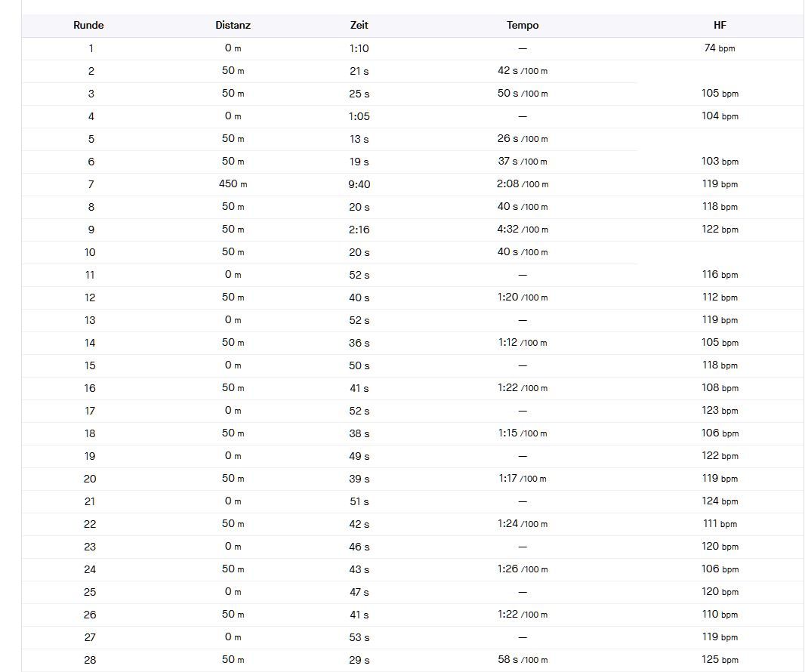Select the 9:40 time value
The height and width of the screenshot is (672, 805).
pos(359,184)
